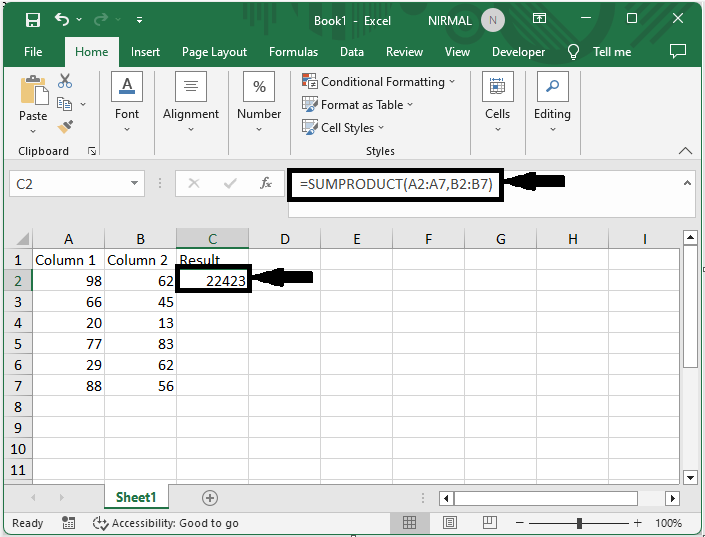The width and height of the screenshot is (705, 537).
Task: Switch to Page Break Preview icon
Action: pos(489,522)
